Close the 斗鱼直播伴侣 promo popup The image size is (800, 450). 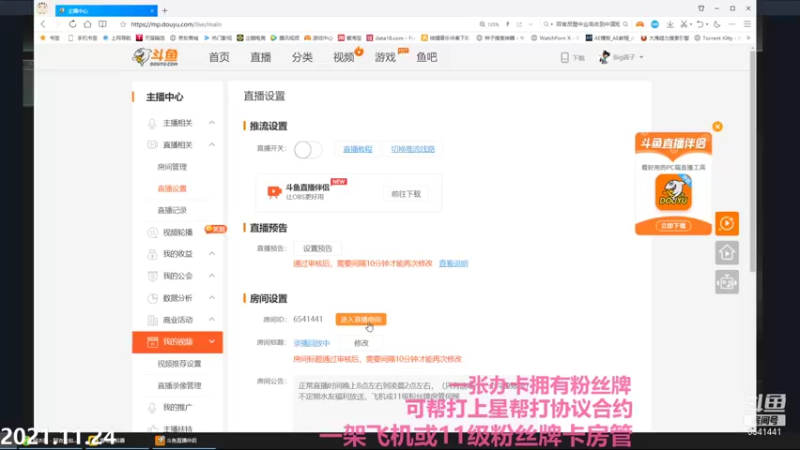[x=717, y=127]
